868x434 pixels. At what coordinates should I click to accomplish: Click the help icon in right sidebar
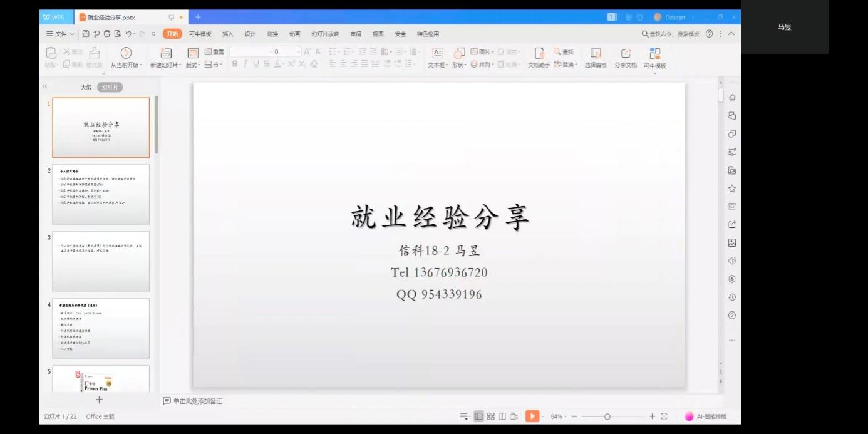(732, 315)
